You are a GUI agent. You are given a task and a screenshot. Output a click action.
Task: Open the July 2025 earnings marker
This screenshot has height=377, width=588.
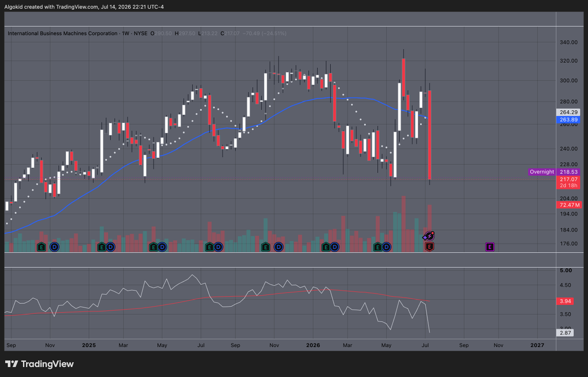209,247
